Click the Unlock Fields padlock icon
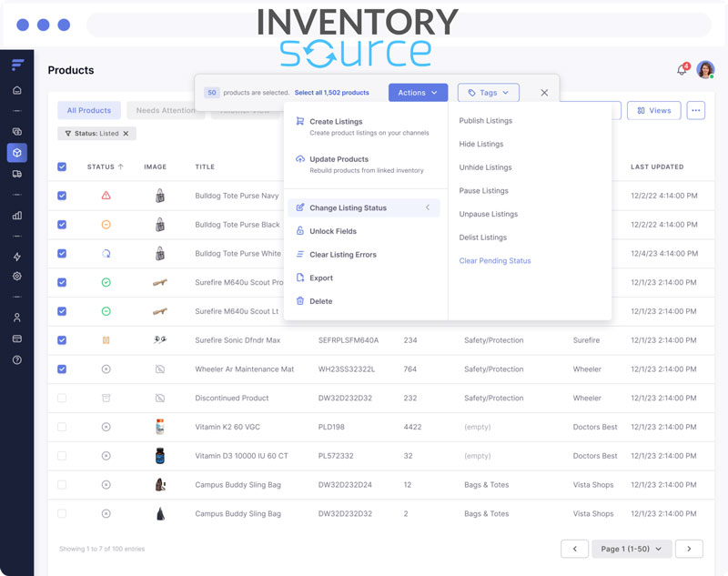Image resolution: width=728 pixels, height=576 pixels. pos(300,231)
